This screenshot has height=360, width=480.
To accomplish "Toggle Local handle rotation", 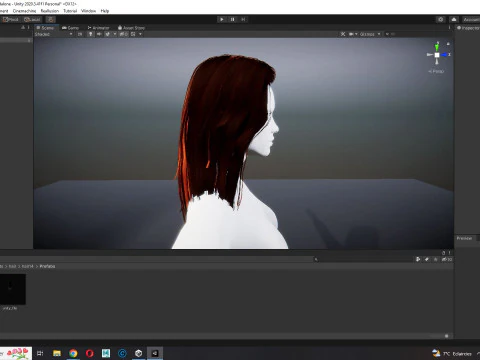I will tap(32, 19).
